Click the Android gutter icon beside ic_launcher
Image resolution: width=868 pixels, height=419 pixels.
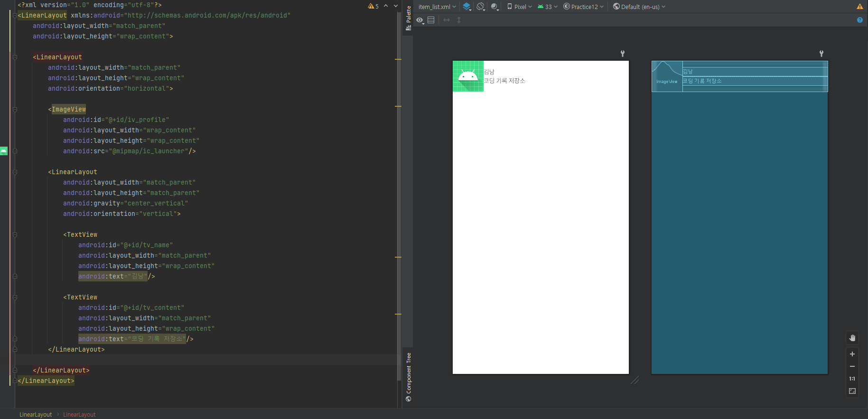point(4,151)
